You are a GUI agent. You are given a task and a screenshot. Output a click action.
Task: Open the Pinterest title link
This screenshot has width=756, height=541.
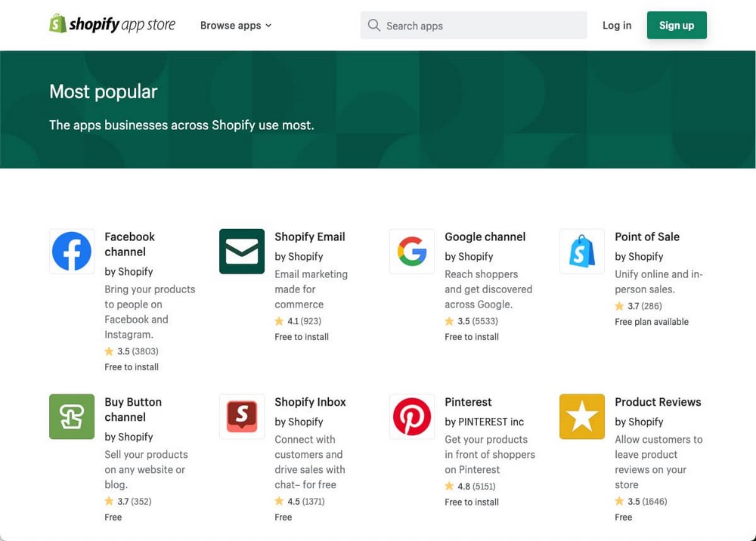(x=468, y=402)
